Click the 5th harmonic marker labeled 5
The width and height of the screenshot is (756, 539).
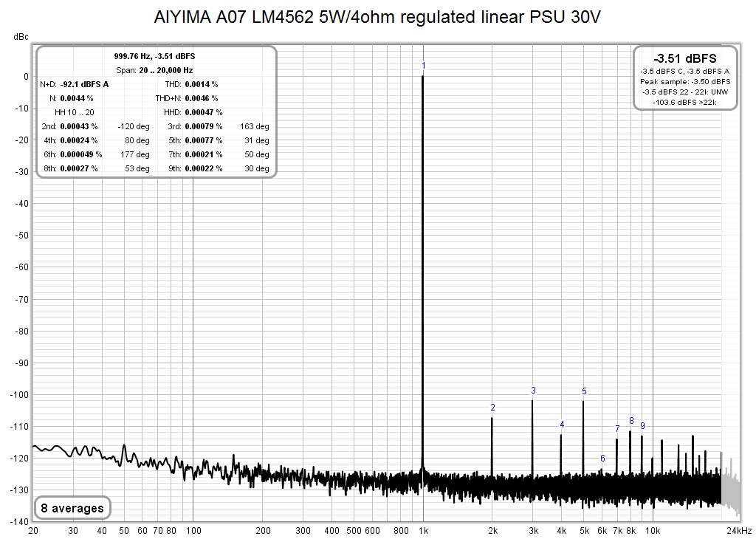[x=584, y=391]
